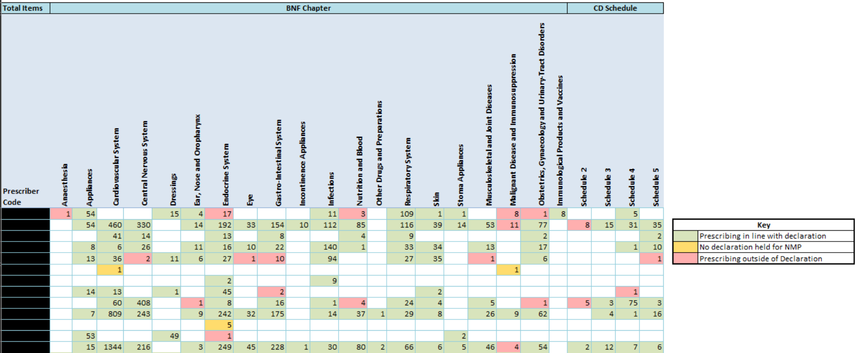This screenshot has width=868, height=353.
Task: Click the Musculoskeletal and Joint Diseases heading
Action: [489, 145]
